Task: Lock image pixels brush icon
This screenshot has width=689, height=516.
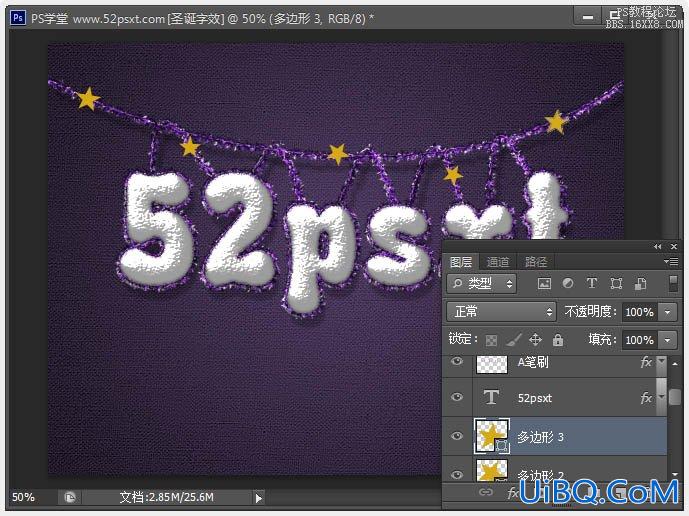Action: click(x=513, y=339)
